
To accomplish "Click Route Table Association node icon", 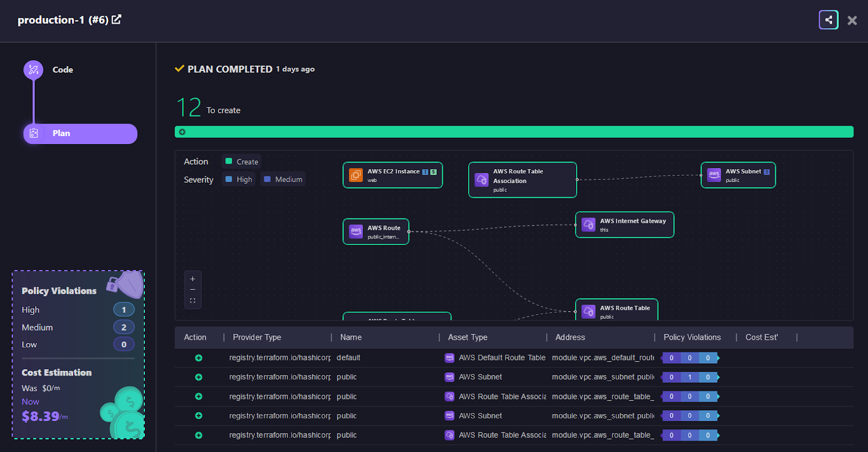I will click(482, 180).
